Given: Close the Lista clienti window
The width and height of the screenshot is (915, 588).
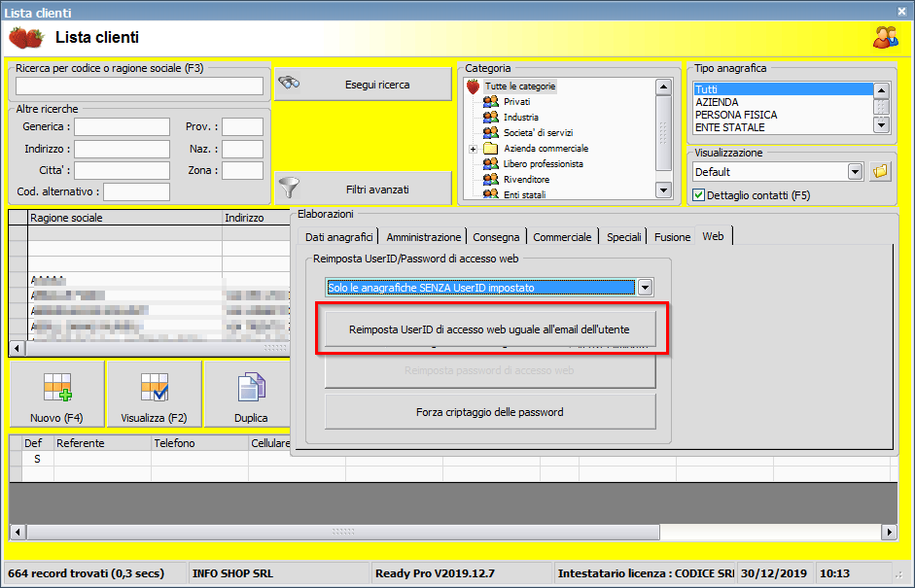Looking at the screenshot, I should pyautogui.click(x=901, y=11).
